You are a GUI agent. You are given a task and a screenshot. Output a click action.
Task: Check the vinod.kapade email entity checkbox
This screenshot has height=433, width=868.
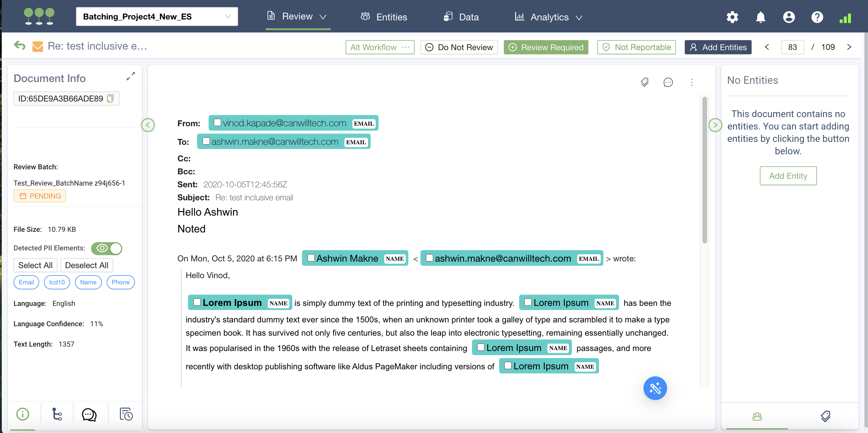coord(217,123)
